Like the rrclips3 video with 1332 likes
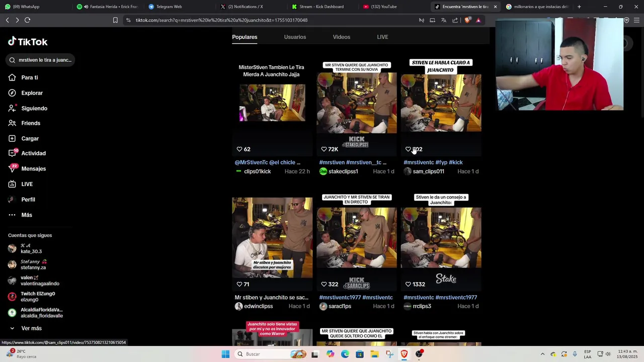This screenshot has height=362, width=644. click(408, 284)
